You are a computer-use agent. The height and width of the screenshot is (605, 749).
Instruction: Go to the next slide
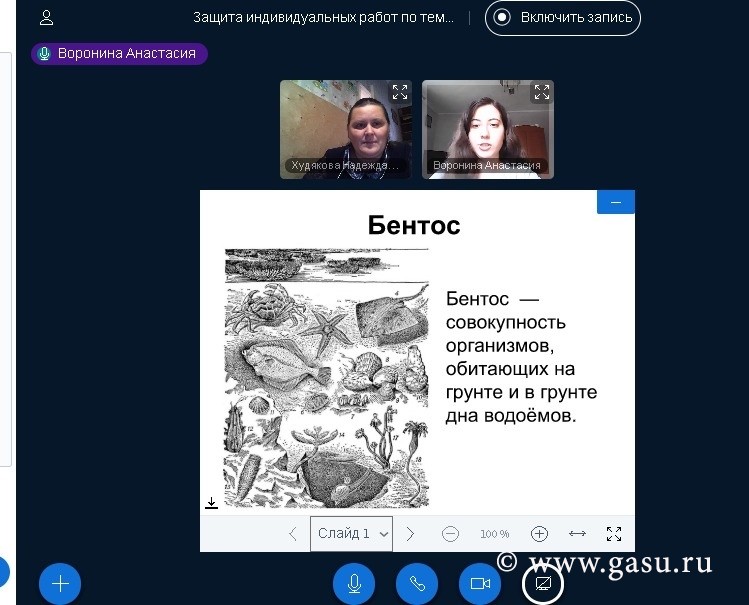pyautogui.click(x=410, y=534)
